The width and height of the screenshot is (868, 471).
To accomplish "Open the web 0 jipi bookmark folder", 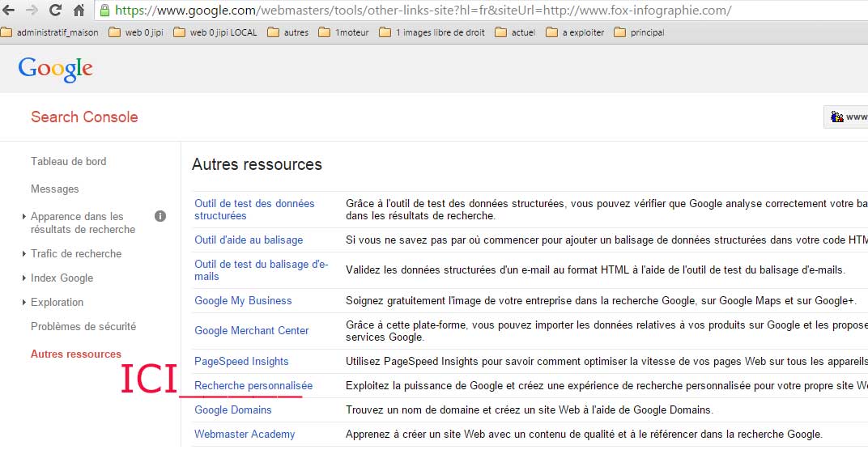I will pyautogui.click(x=136, y=32).
